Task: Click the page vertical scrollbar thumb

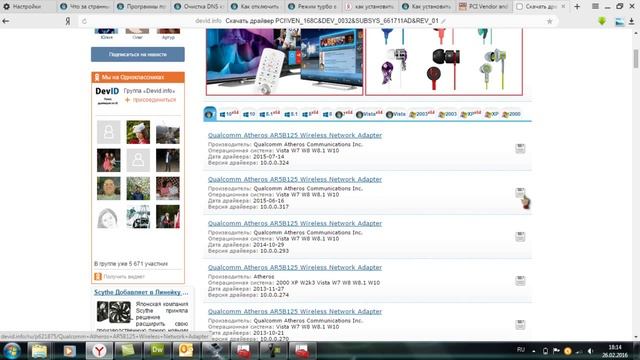Action: 636,59
